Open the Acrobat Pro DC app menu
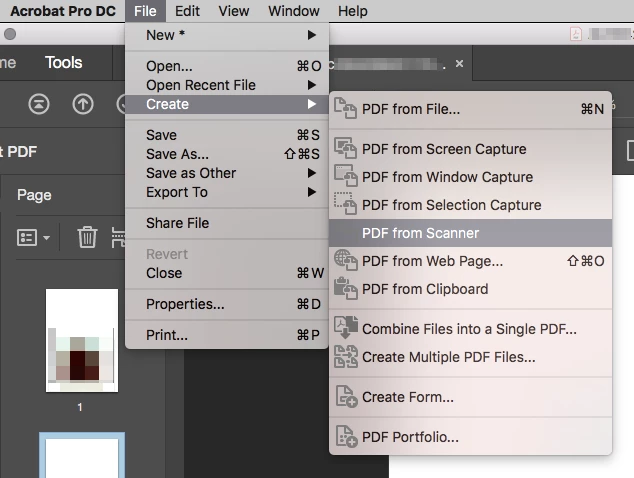The width and height of the screenshot is (634, 478). click(x=63, y=11)
